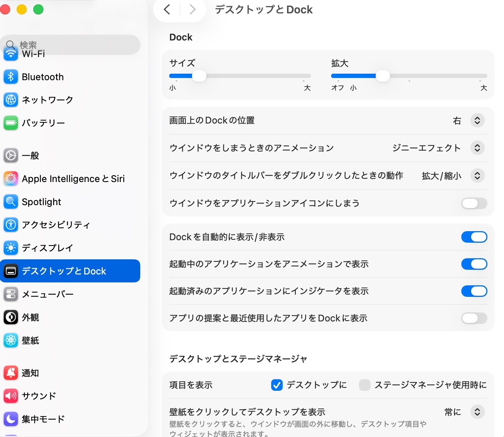Open the 拡大/縮小 double-click action dropdown
504x437 pixels.
point(477,176)
